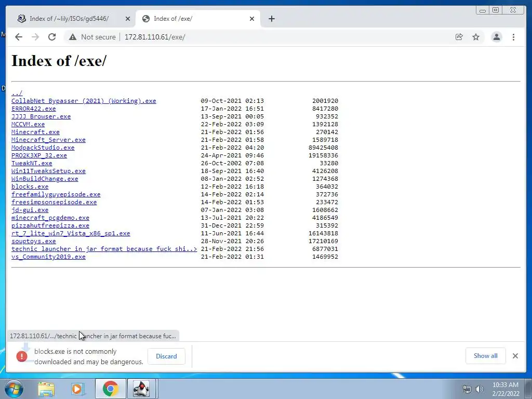The width and height of the screenshot is (532, 399).
Task: Close the Index of /exe/ tab
Action: click(252, 19)
